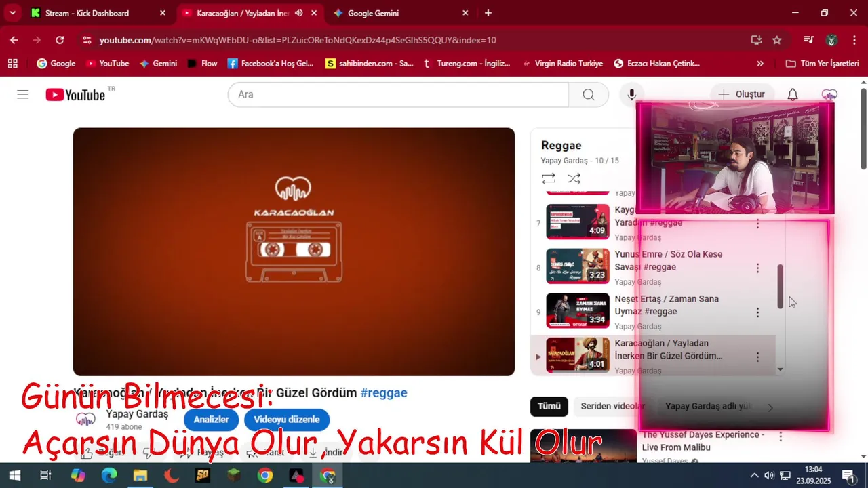This screenshot has width=868, height=488.
Task: Open options menu for Karacaoğlan playlist item
Action: coord(757,357)
